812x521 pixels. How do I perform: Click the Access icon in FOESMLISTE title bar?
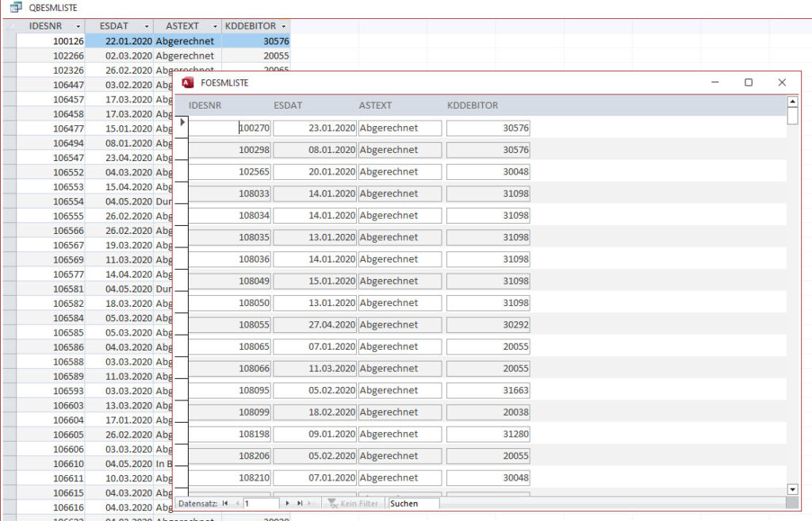[x=187, y=82]
